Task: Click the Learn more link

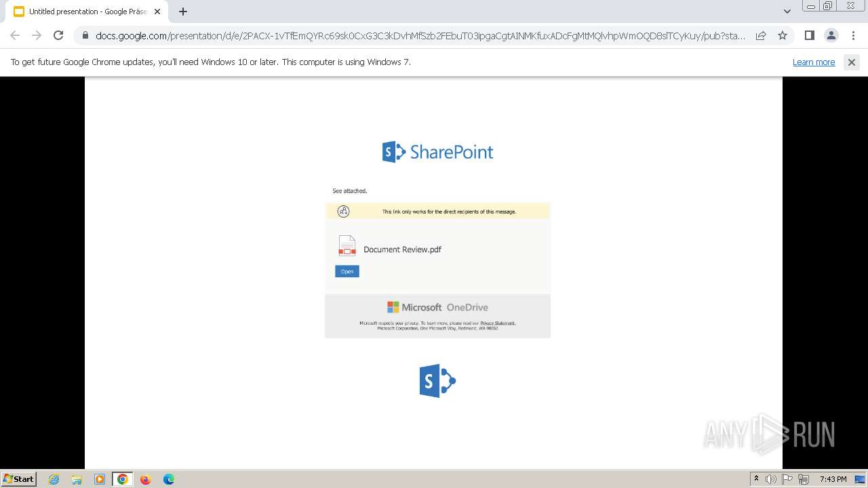Action: pos(814,62)
